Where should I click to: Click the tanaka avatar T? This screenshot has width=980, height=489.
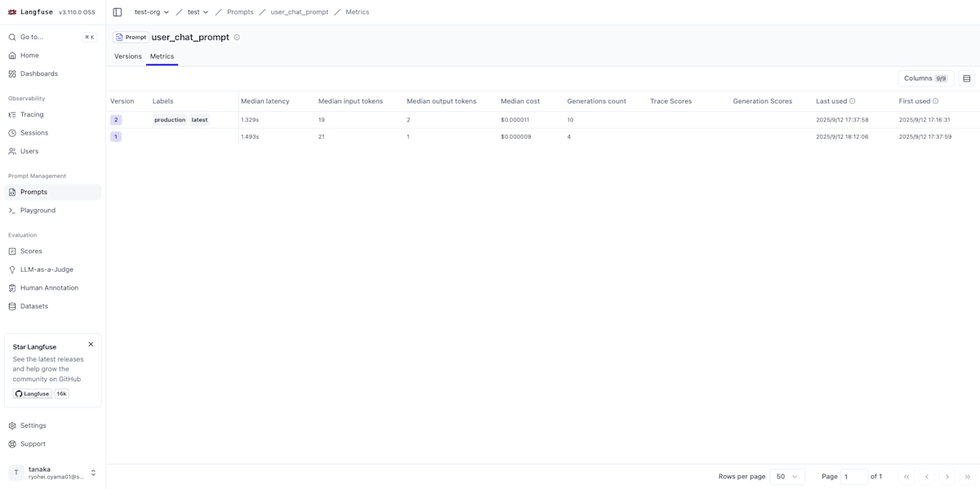point(16,473)
